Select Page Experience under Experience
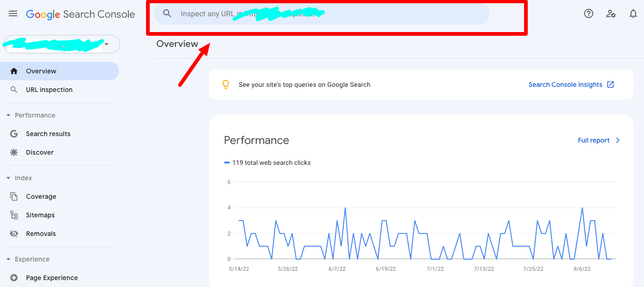The width and height of the screenshot is (644, 287). 14,278
